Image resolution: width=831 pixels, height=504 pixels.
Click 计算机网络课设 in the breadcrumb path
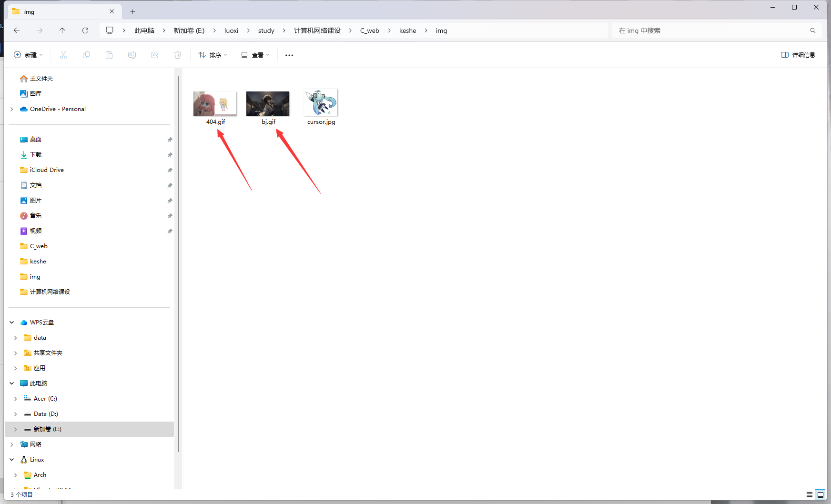pos(317,30)
